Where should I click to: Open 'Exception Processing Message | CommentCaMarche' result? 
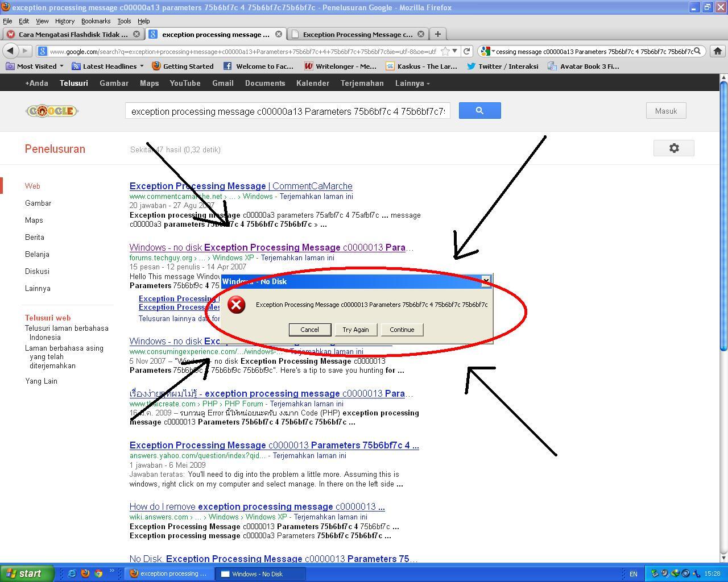(x=241, y=186)
